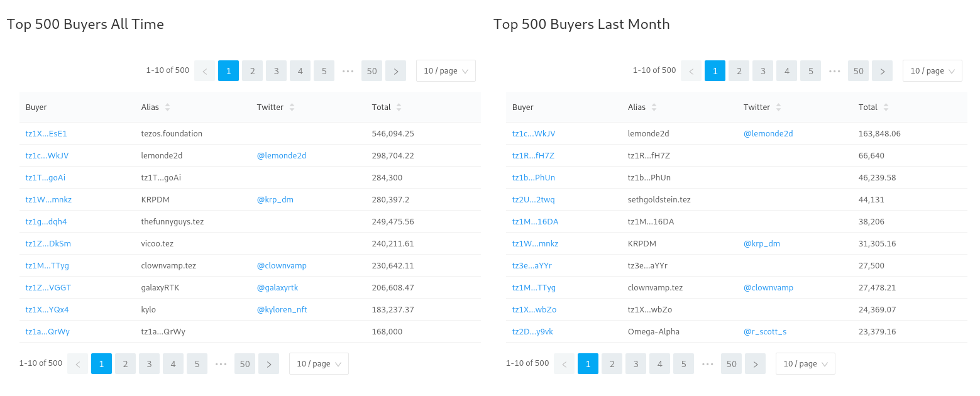Open page size dropdown below Last Month table
Viewport: 980px width, 396px height.
click(805, 364)
